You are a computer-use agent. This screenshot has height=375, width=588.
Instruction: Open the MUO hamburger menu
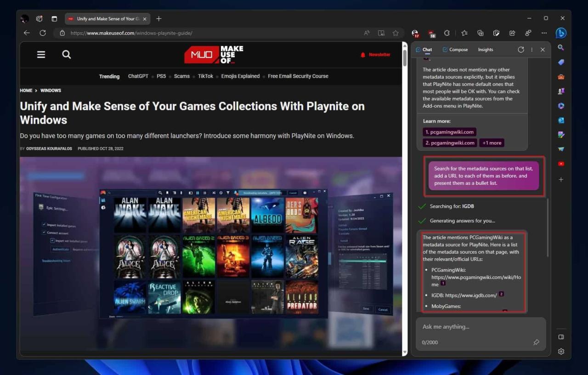(x=41, y=55)
